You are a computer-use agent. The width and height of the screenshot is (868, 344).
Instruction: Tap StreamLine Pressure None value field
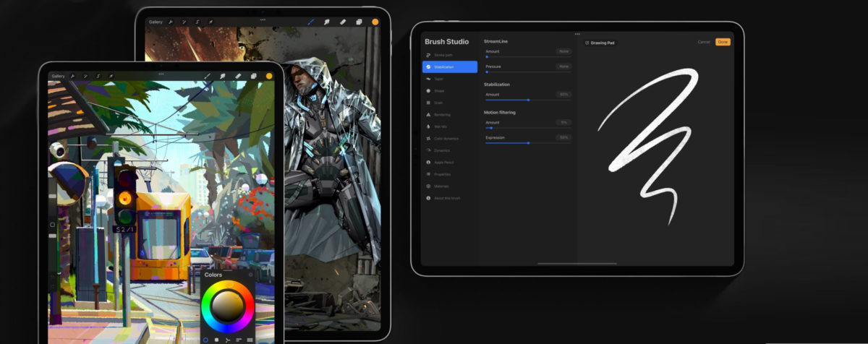pyautogui.click(x=563, y=66)
